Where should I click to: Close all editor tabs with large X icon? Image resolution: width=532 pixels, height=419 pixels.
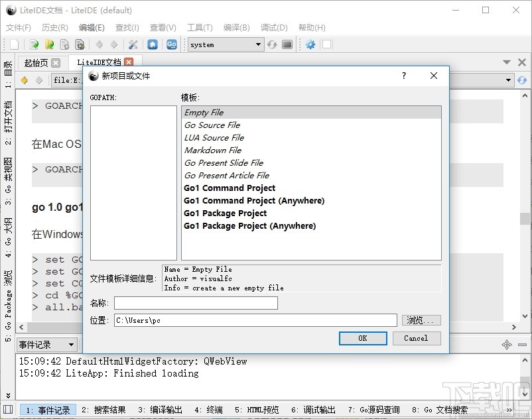click(x=522, y=62)
